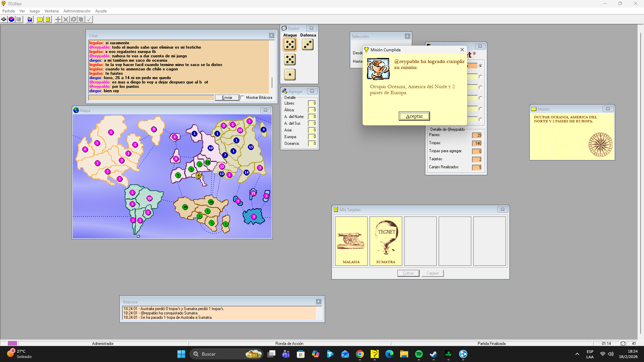Click in the chat message input field

151,98
